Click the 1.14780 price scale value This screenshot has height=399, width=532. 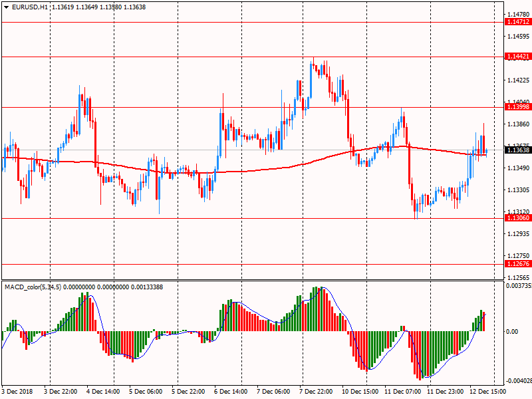coord(517,14)
